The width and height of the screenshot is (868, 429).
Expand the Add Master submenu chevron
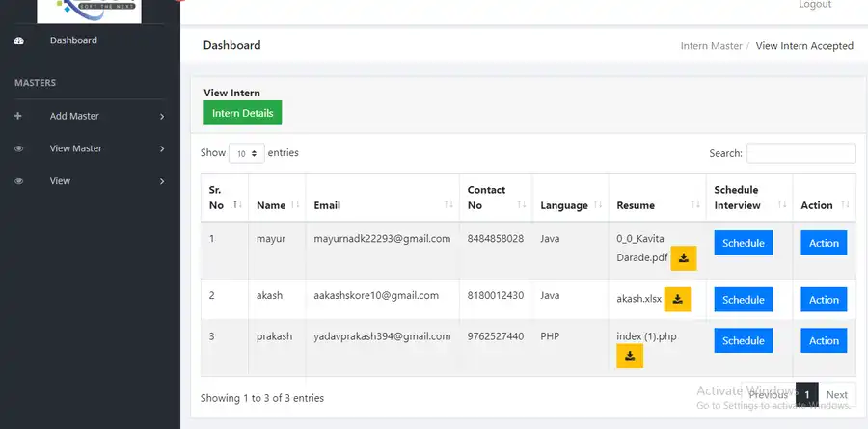pyautogui.click(x=162, y=117)
